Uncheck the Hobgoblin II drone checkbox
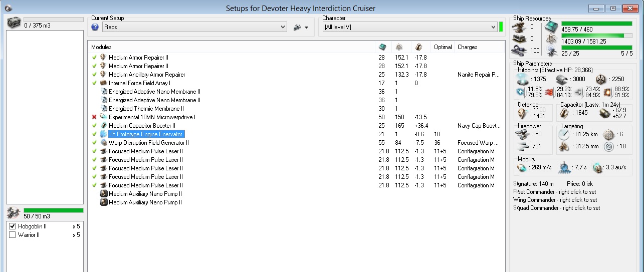 [x=13, y=226]
